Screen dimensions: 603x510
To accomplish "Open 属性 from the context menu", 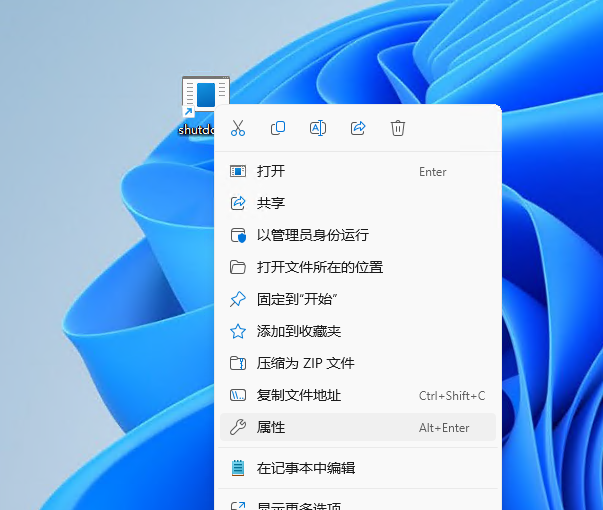I will [358, 427].
